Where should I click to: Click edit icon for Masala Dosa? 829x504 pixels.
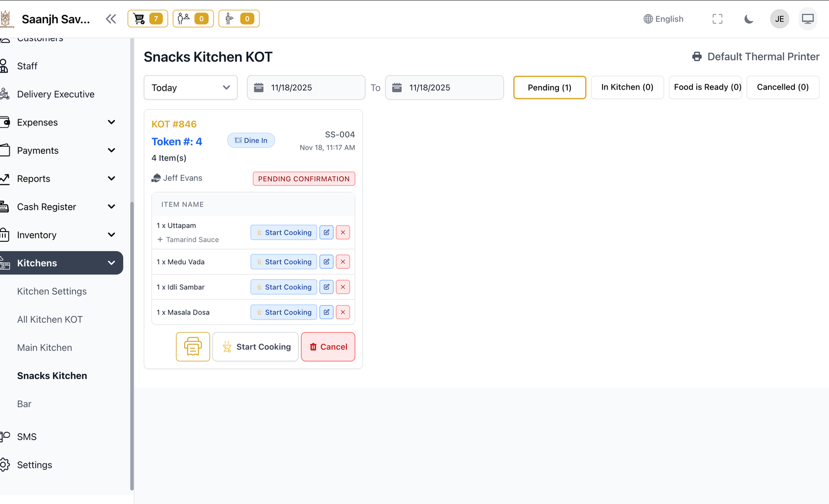(x=326, y=312)
